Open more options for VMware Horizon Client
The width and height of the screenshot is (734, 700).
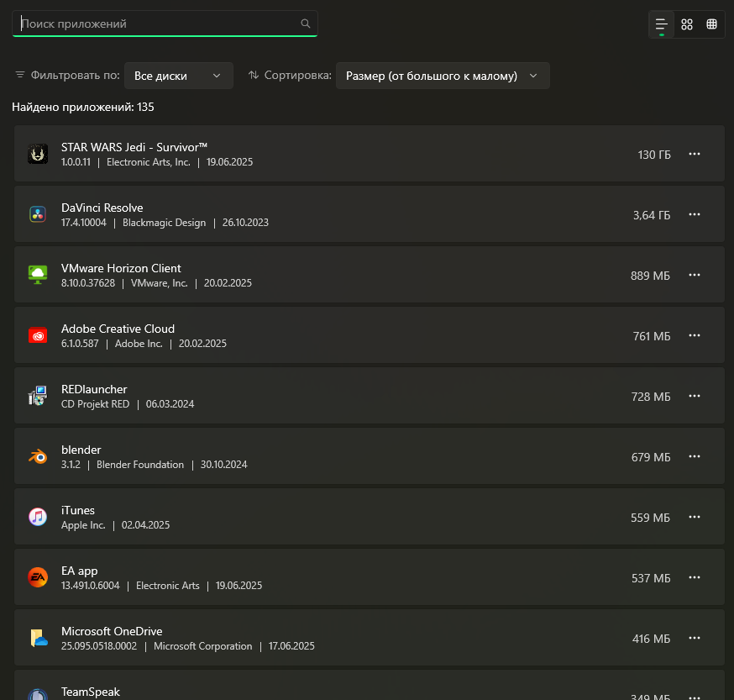pyautogui.click(x=695, y=275)
